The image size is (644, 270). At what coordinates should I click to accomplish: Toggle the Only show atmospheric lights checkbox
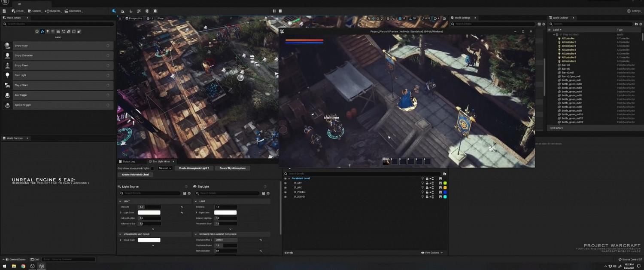[152, 169]
